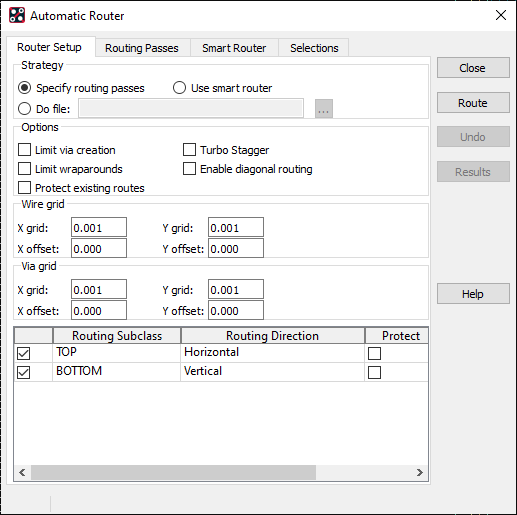
Task: Open Help for the router
Action: [473, 294]
